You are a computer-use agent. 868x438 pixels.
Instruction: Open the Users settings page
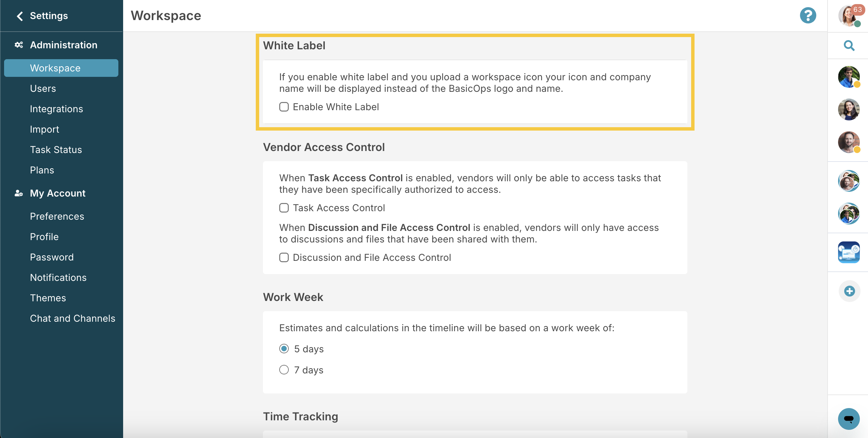pos(43,88)
